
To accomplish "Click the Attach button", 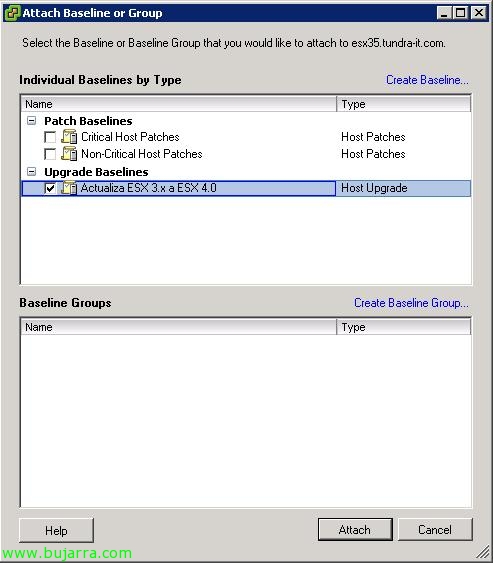I will pyautogui.click(x=355, y=530).
